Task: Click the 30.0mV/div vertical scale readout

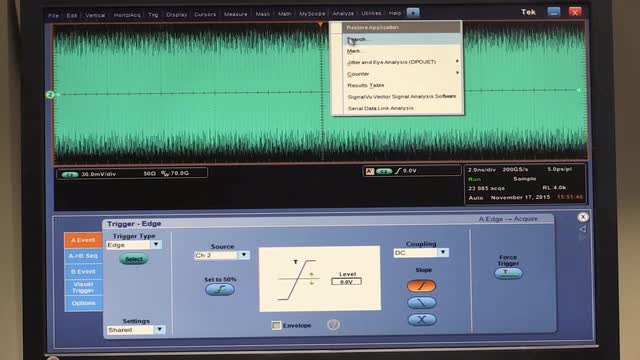Action: pyautogui.click(x=98, y=174)
